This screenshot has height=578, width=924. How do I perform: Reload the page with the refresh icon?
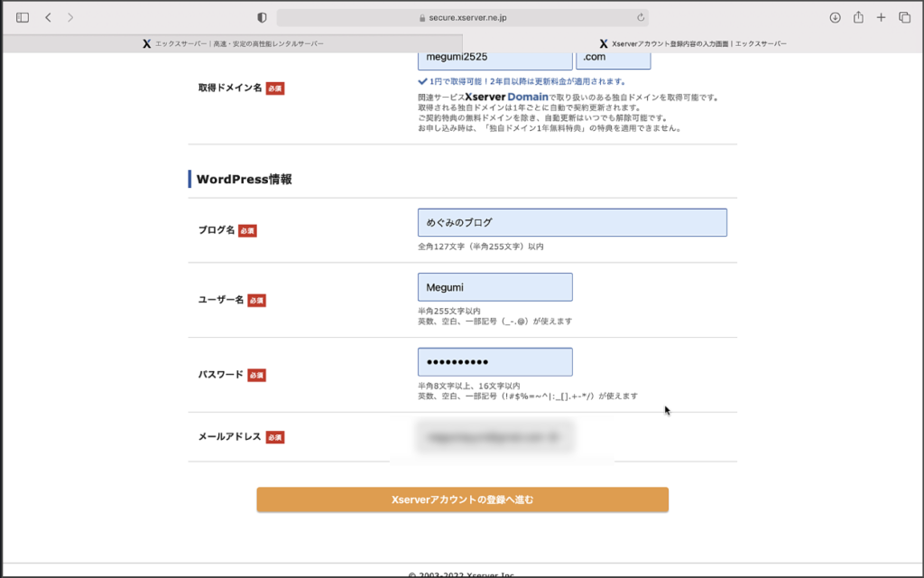tap(641, 18)
